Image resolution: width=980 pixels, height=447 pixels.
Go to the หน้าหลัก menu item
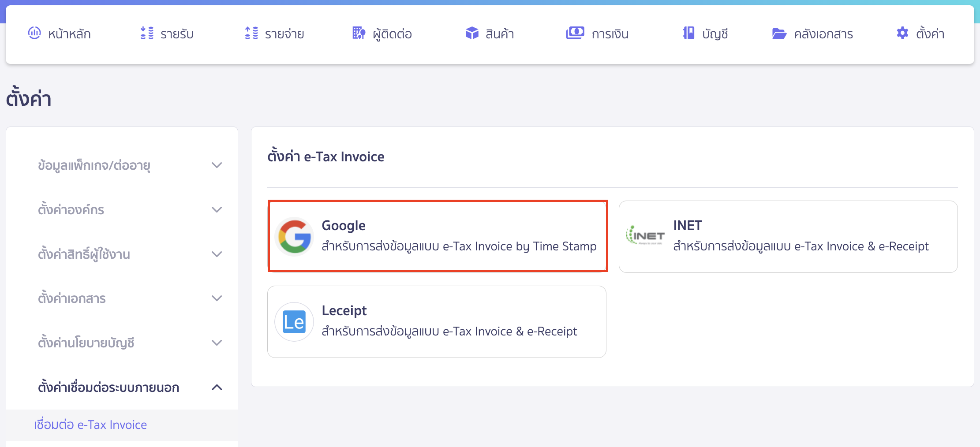(x=60, y=34)
